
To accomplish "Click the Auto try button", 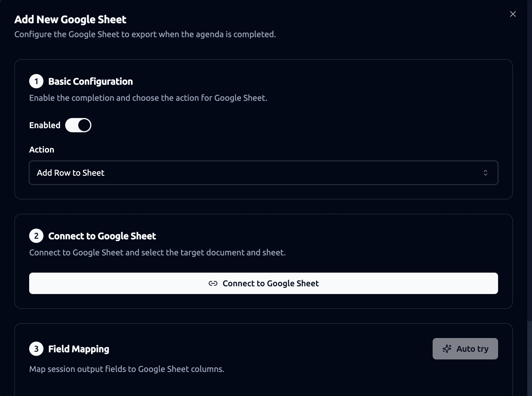I will (x=465, y=349).
